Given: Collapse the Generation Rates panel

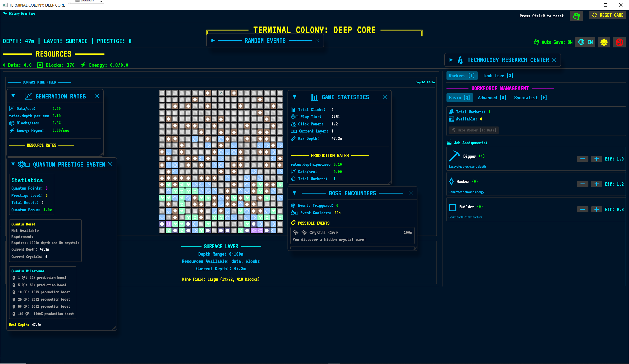Looking at the screenshot, I should 13,96.
